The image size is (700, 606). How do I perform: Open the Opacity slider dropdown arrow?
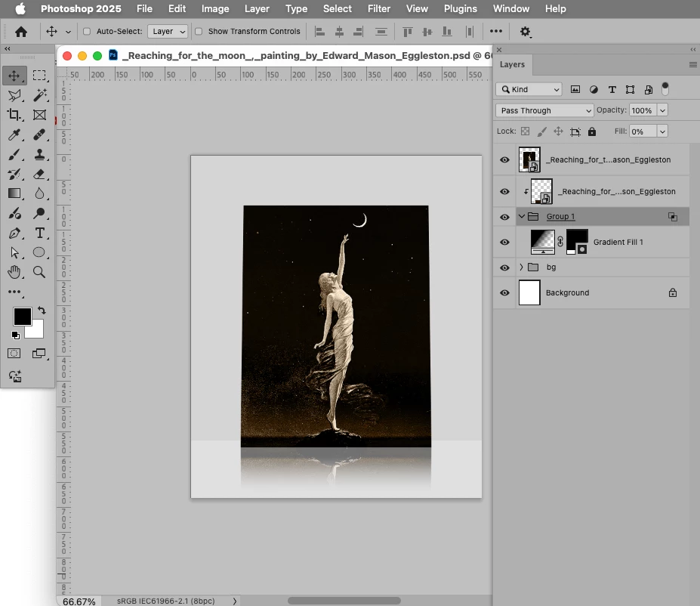click(662, 110)
